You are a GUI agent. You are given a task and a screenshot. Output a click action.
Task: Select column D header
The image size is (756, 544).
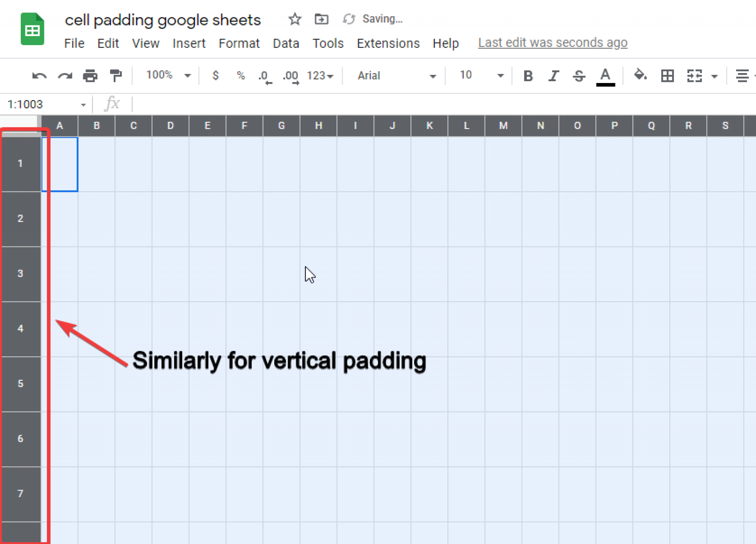tap(170, 125)
